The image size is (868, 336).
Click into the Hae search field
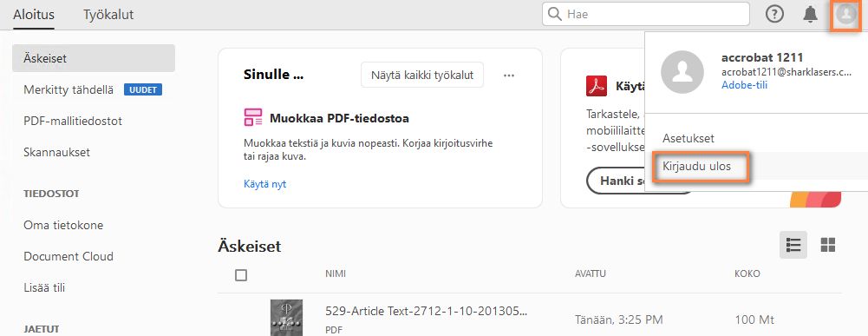pos(645,15)
